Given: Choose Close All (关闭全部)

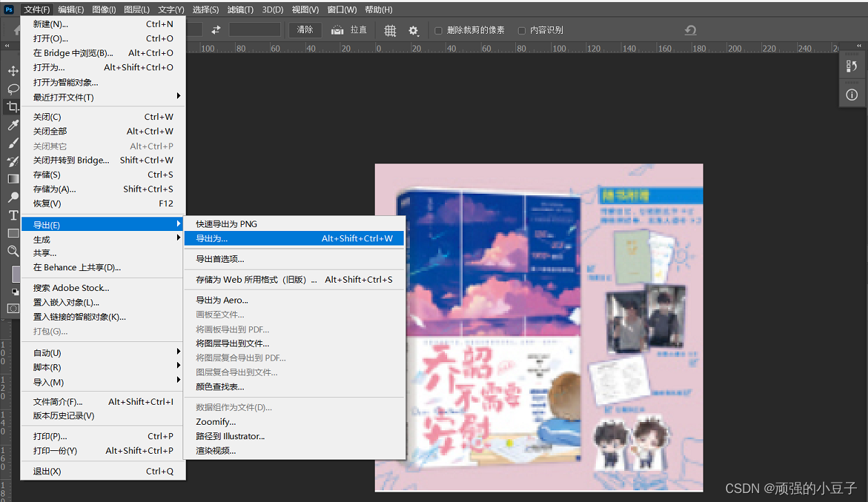Looking at the screenshot, I should pos(103,131).
